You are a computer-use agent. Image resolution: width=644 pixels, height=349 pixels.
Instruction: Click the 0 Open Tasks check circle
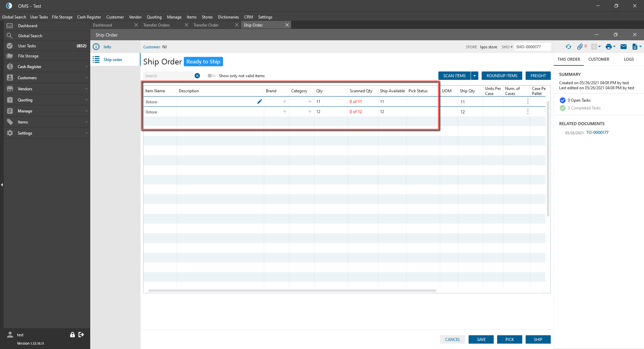pos(562,100)
